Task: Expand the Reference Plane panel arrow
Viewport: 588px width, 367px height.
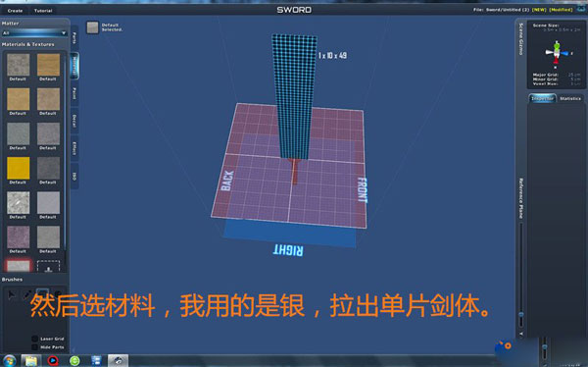Action: (521, 334)
